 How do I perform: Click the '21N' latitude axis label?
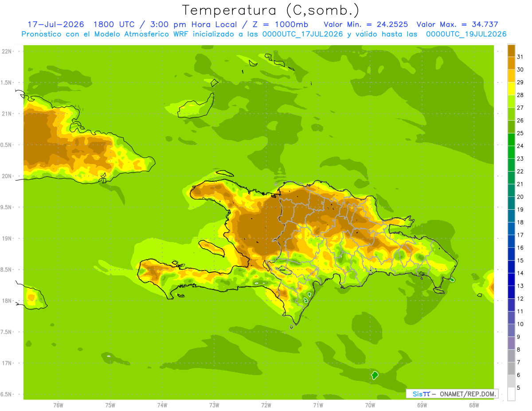click(7, 114)
